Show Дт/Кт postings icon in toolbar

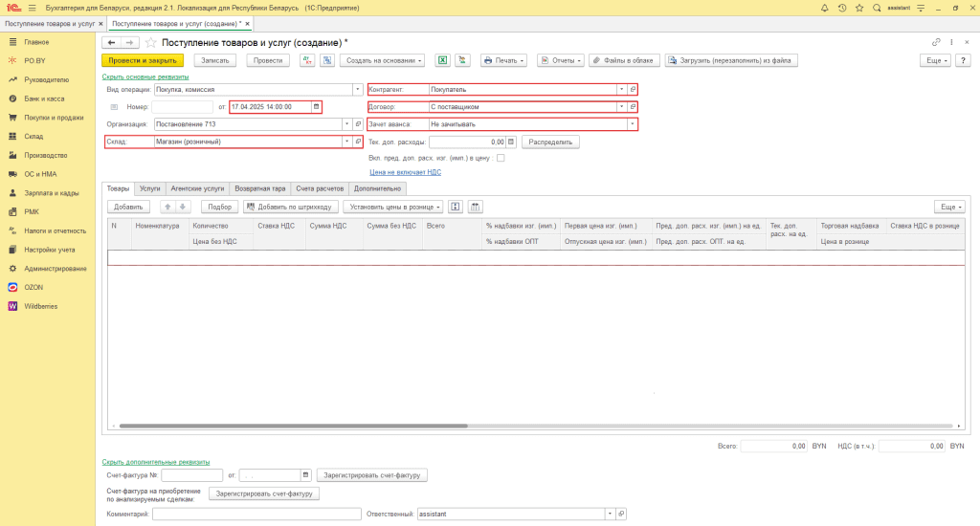coord(307,60)
